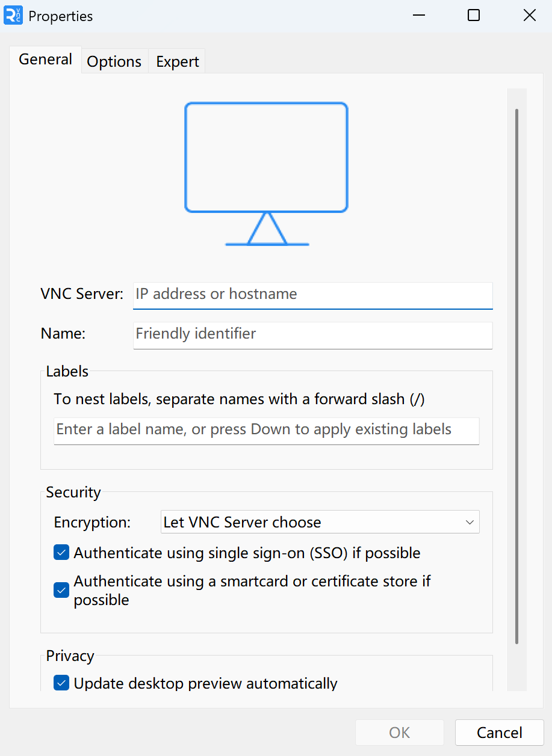Select the General tab
The image size is (552, 756).
coord(45,59)
